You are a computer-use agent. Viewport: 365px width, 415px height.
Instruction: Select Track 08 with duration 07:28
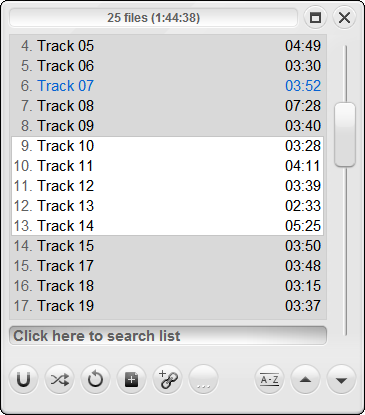(167, 106)
